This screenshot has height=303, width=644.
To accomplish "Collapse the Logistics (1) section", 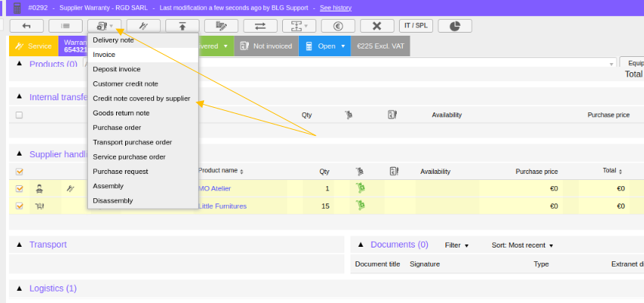I will pyautogui.click(x=19, y=289).
